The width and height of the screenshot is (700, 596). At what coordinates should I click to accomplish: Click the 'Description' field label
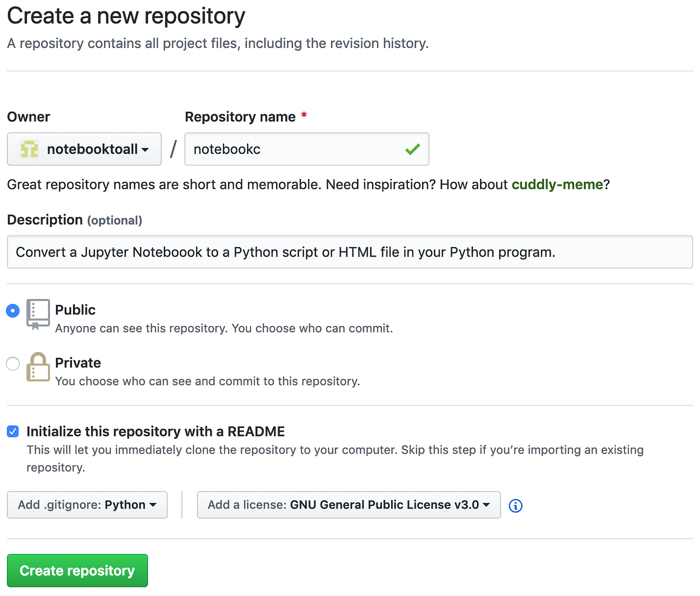click(x=44, y=220)
